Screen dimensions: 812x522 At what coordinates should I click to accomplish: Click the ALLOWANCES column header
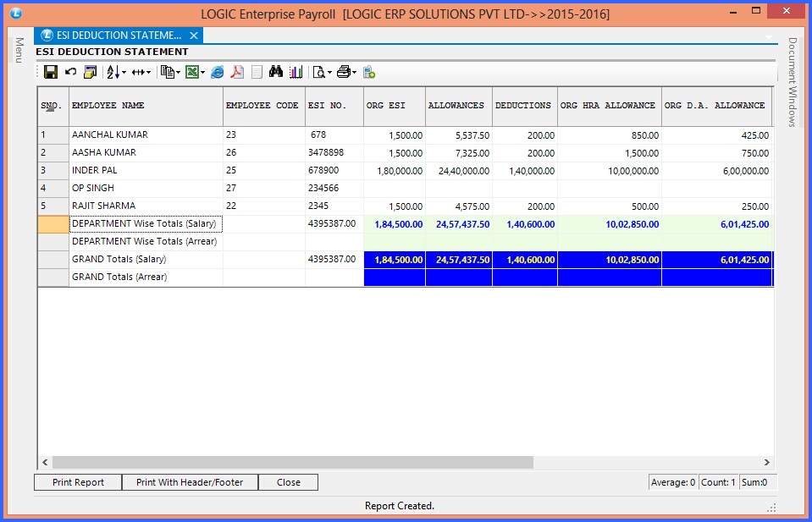click(459, 106)
